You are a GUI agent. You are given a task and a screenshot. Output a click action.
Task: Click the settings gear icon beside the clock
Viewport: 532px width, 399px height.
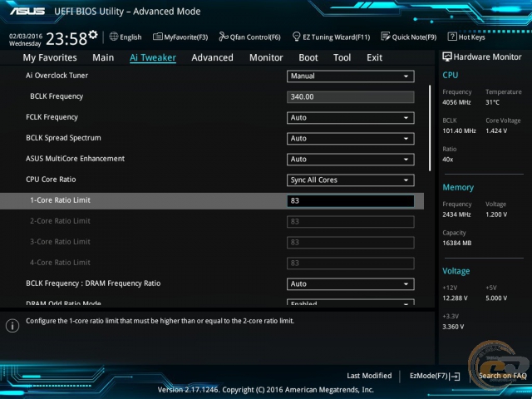point(92,35)
